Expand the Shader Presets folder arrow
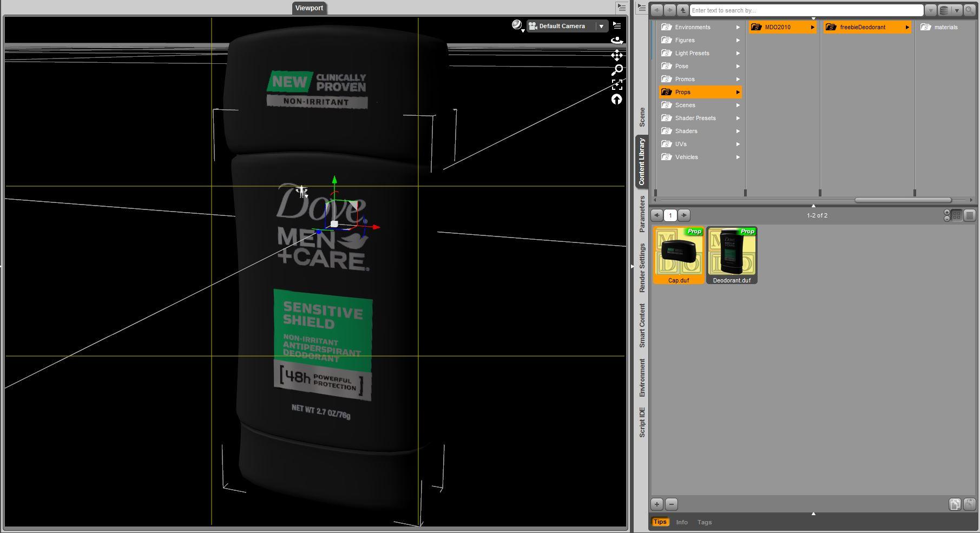This screenshot has width=980, height=533. (x=738, y=118)
